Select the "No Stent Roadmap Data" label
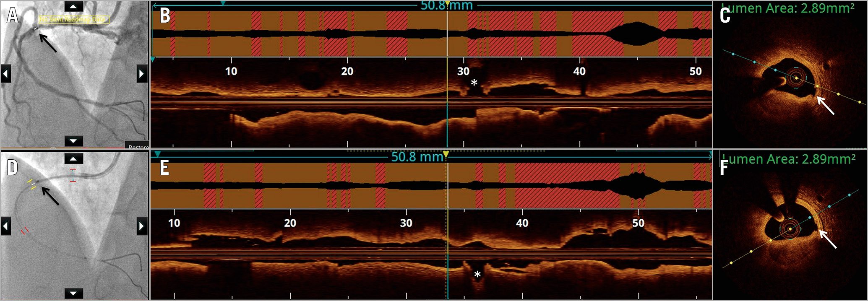 (74, 19)
